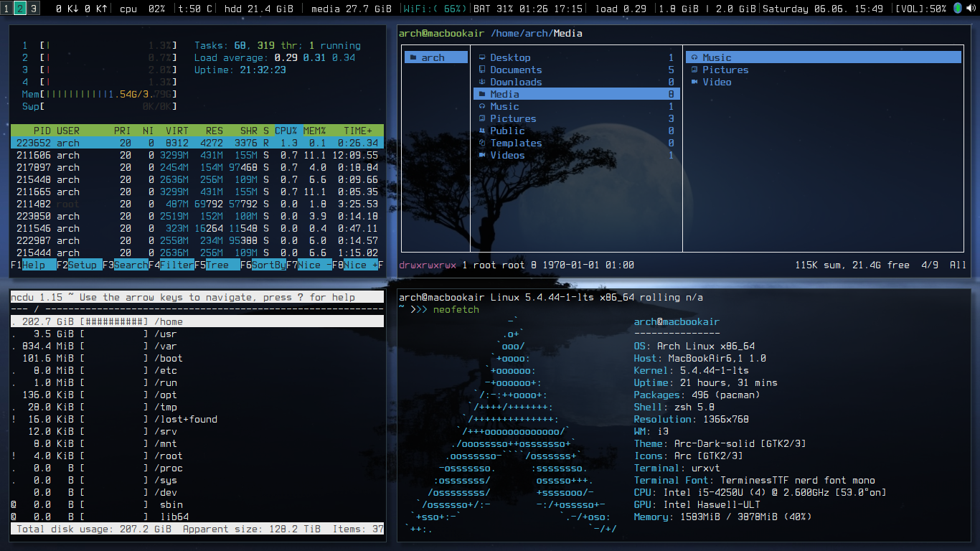Sort htop by the USER column header
The width and height of the screenshot is (980, 551).
click(68, 131)
